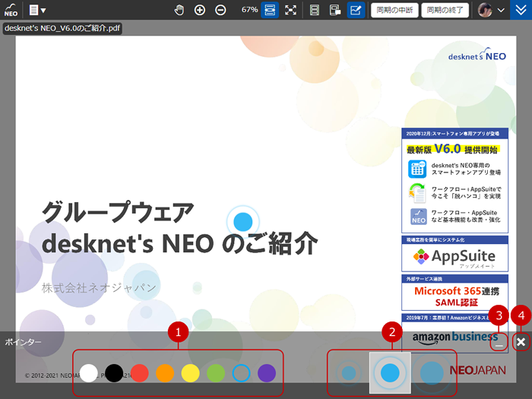Click the 同期の終了 button

[445, 10]
